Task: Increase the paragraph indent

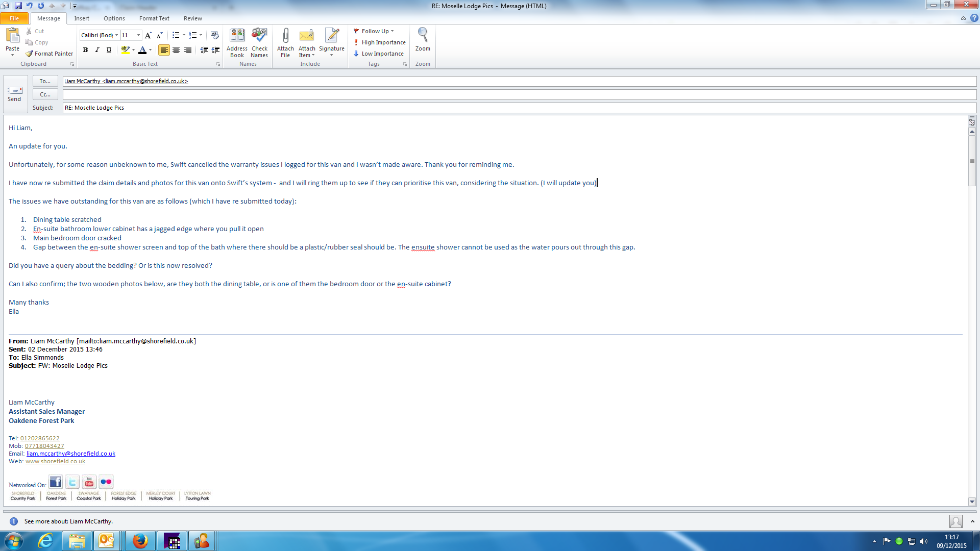Action: coord(216,50)
